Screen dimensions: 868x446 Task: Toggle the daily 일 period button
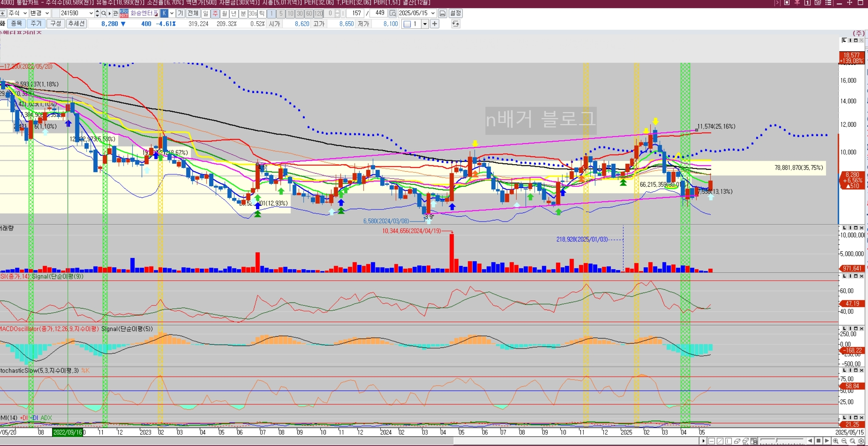coord(205,13)
